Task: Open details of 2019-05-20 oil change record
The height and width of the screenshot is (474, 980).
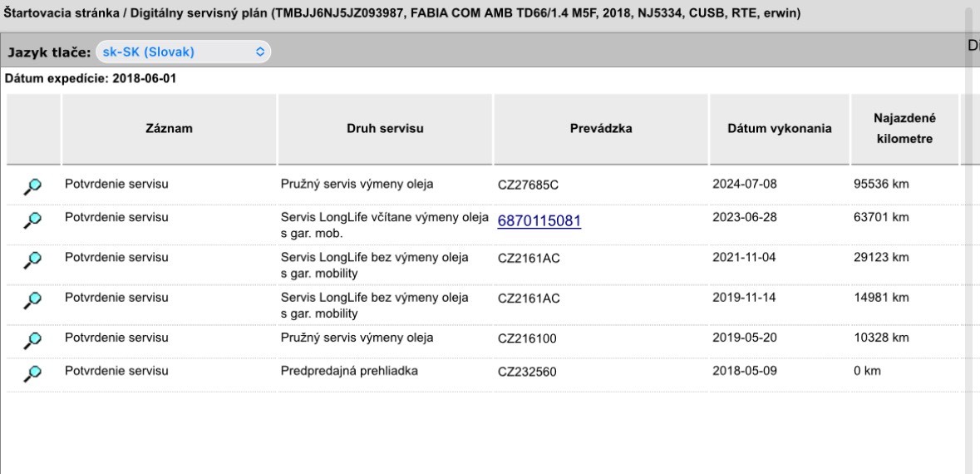Action: tap(32, 339)
